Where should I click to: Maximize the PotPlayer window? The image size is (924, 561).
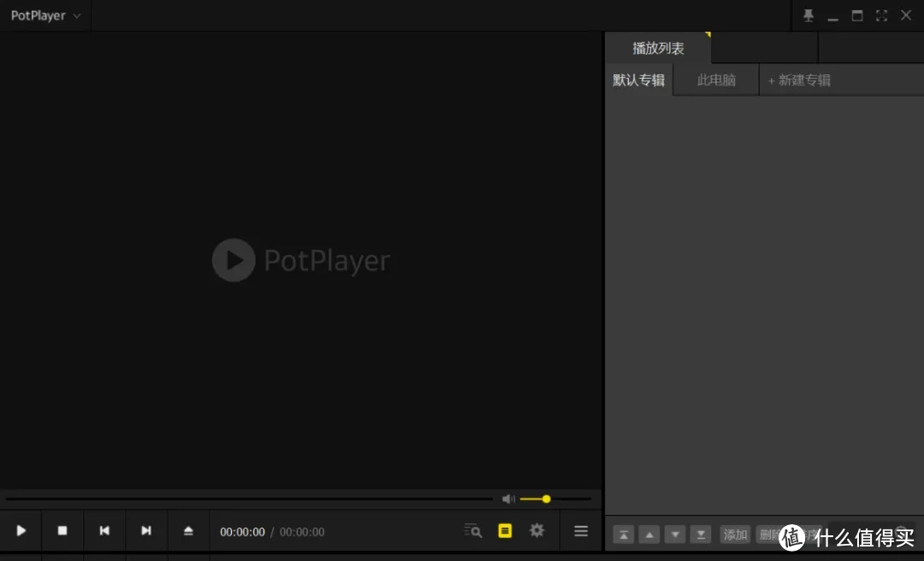click(857, 16)
